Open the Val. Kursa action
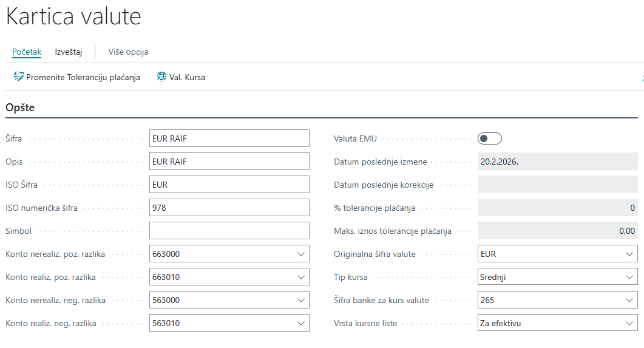 coord(187,77)
